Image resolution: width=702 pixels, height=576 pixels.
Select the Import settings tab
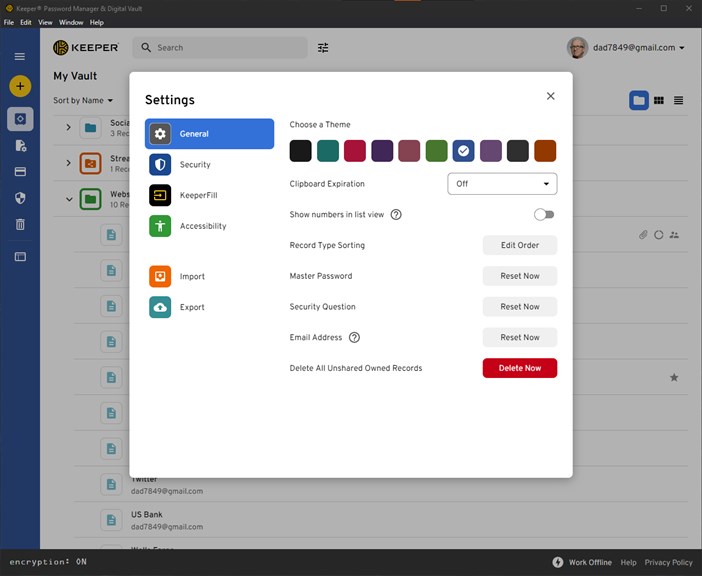pyautogui.click(x=209, y=276)
